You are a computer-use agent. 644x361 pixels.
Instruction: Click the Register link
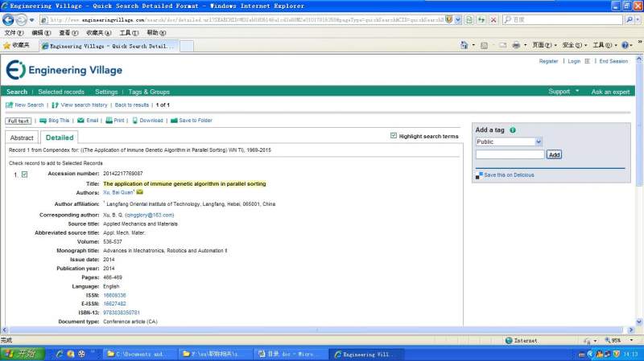(548, 61)
